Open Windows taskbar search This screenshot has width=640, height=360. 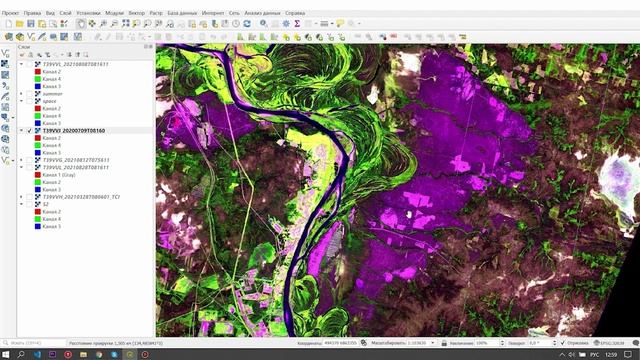(x=21, y=355)
